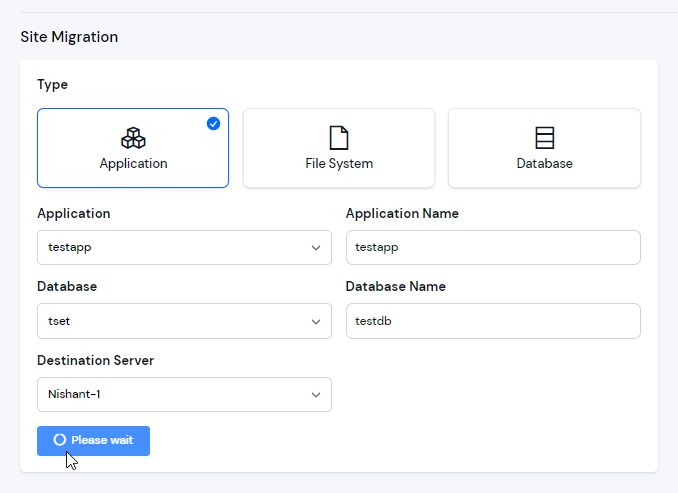The width and height of the screenshot is (678, 493).
Task: Click the chevron arrow in Destination Server dropdown
Action: (316, 395)
